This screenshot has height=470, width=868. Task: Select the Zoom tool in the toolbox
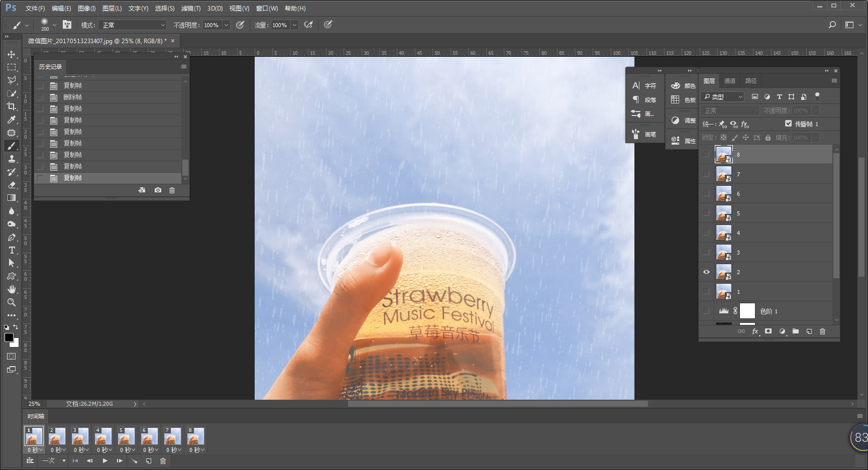[x=12, y=302]
